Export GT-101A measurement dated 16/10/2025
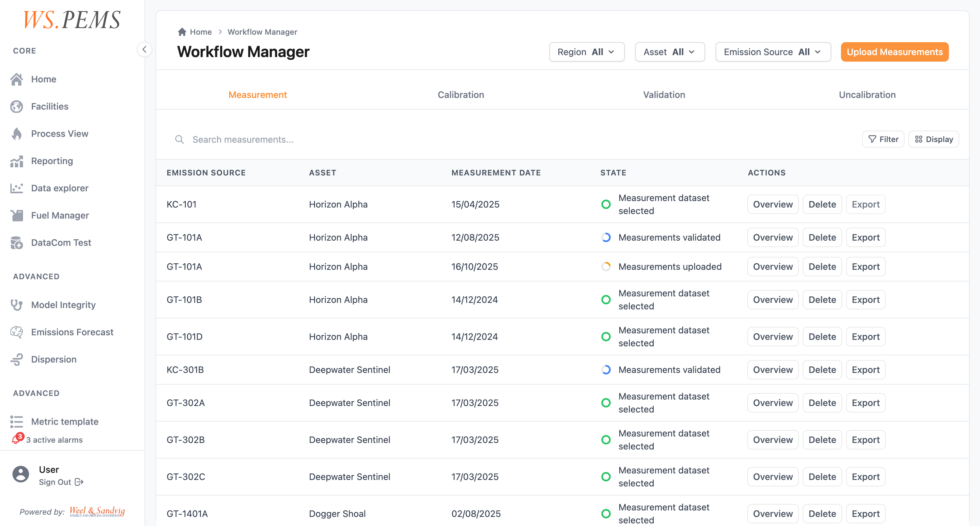The height and width of the screenshot is (526, 980). pos(866,267)
